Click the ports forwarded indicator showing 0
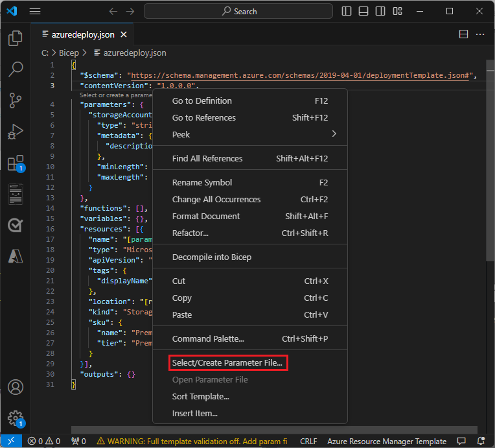This screenshot has height=448, width=495. point(78,441)
